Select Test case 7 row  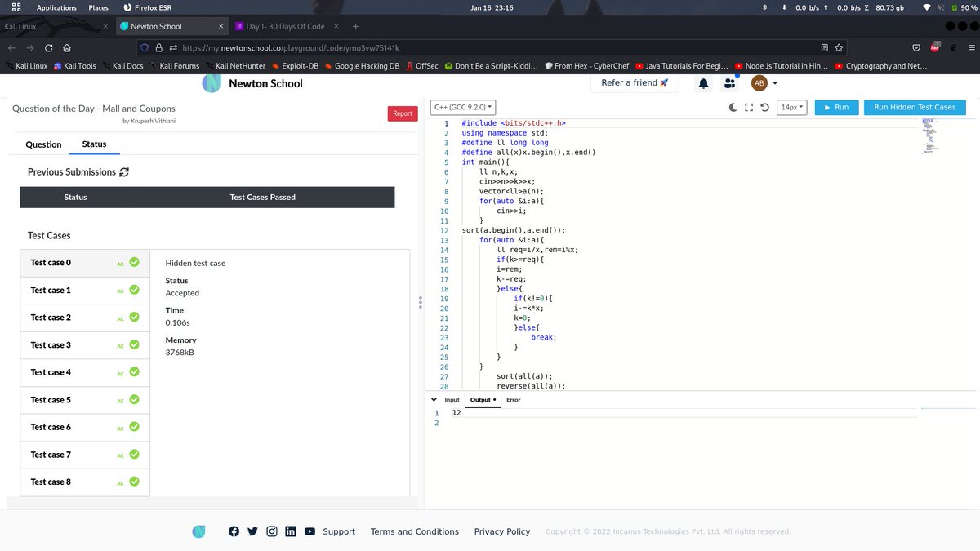click(85, 455)
